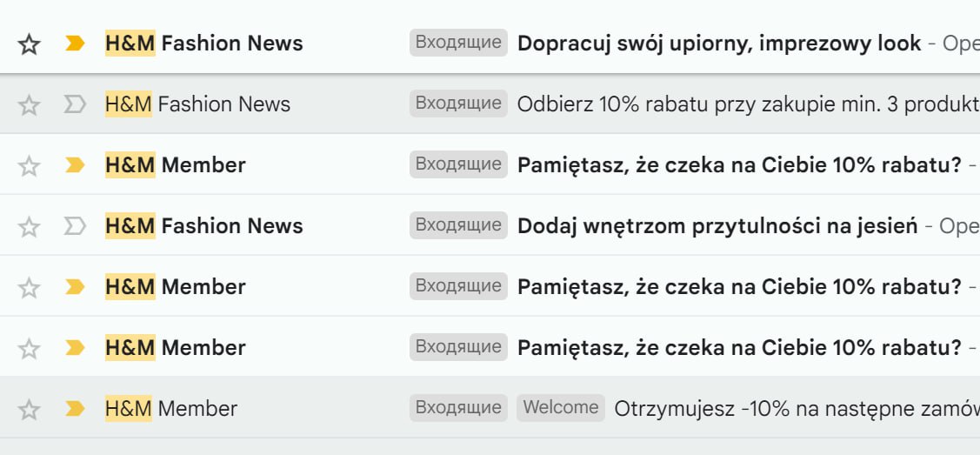This screenshot has height=455, width=980.
Task: Star the "Dodaj wnętrzom przytulności" email
Action: (x=29, y=227)
